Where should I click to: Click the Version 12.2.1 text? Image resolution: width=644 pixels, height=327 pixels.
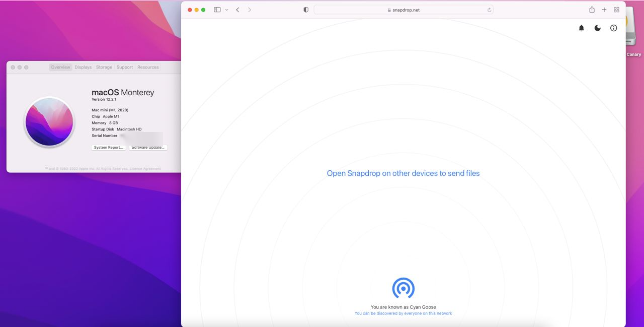click(x=104, y=100)
